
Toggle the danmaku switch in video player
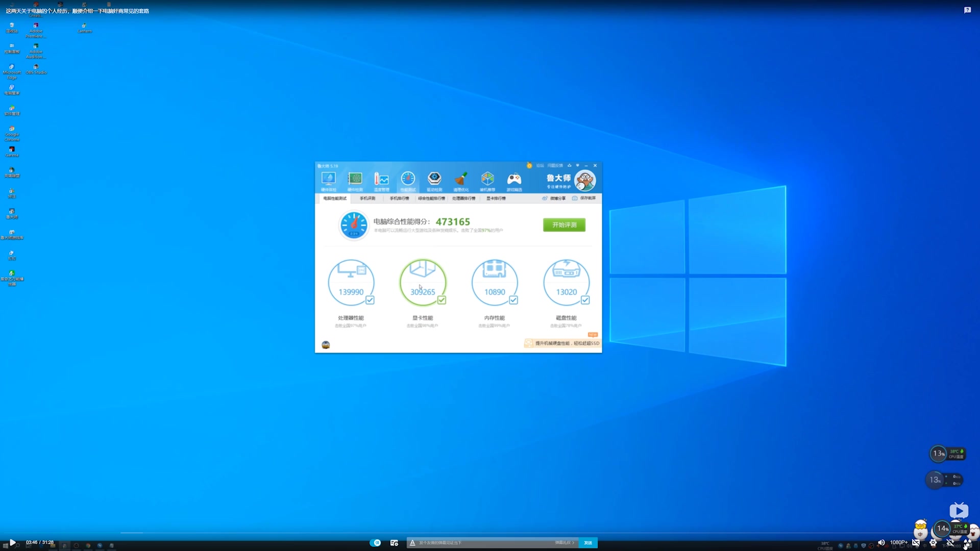[x=376, y=543]
